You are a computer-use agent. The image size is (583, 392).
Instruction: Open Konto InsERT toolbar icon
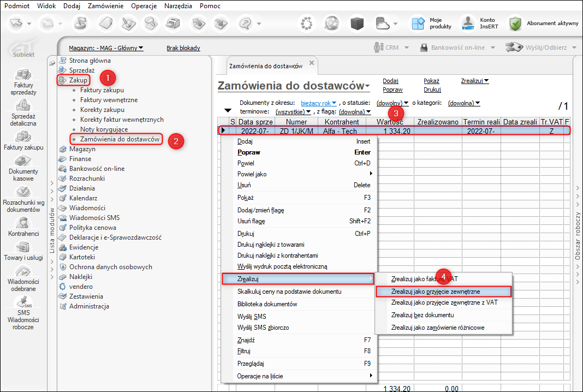(x=468, y=23)
